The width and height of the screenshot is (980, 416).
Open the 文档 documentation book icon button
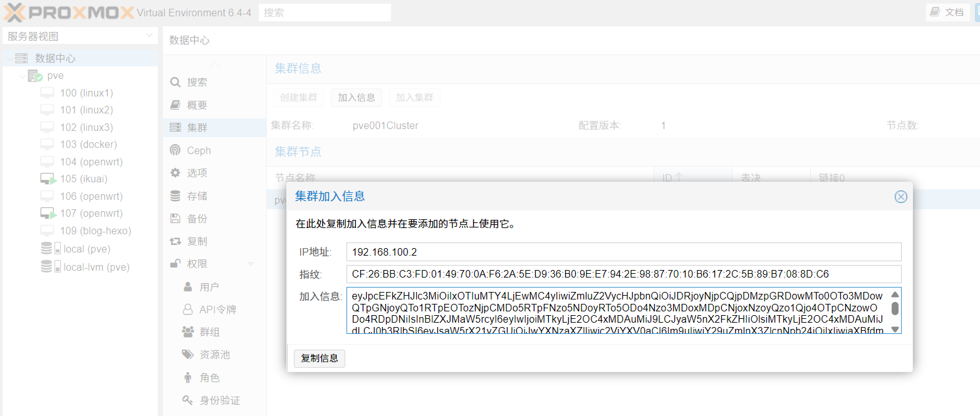coord(936,12)
